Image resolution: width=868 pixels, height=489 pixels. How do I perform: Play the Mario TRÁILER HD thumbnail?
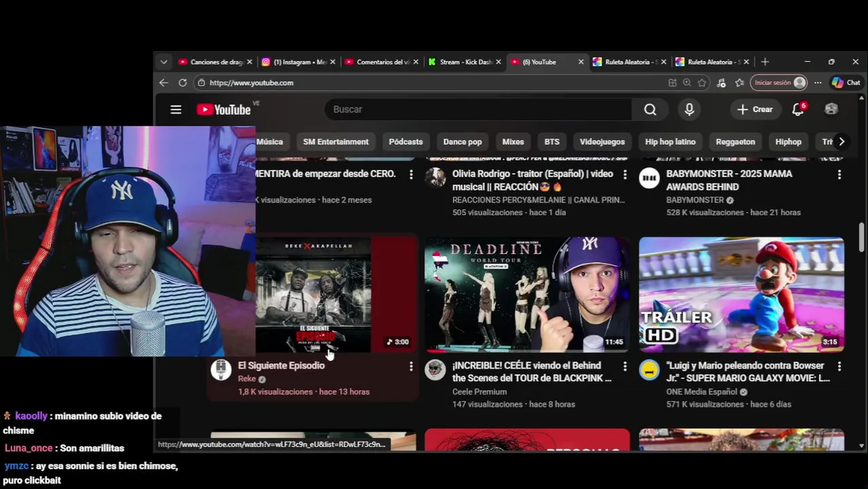(742, 295)
